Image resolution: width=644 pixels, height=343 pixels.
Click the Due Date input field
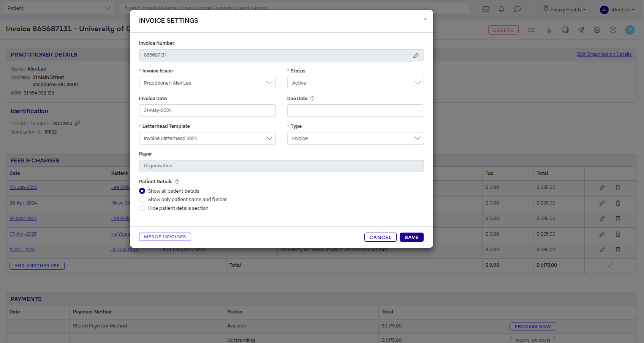355,111
